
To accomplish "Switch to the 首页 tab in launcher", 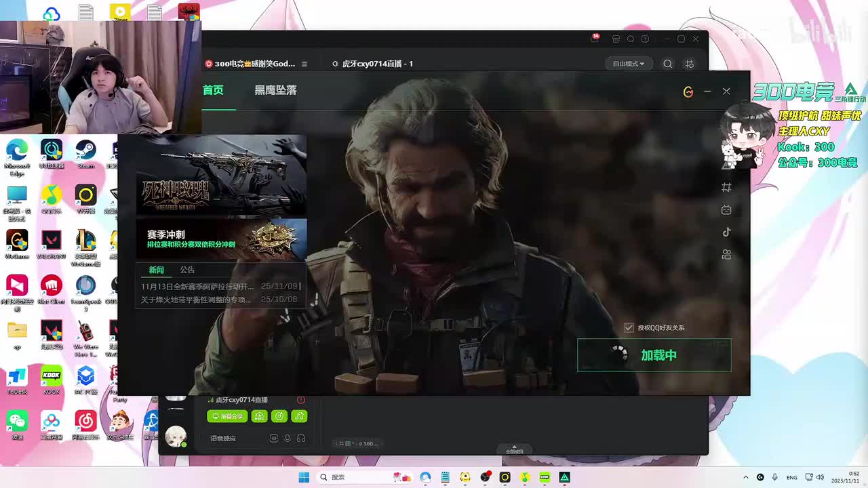I will [x=213, y=90].
